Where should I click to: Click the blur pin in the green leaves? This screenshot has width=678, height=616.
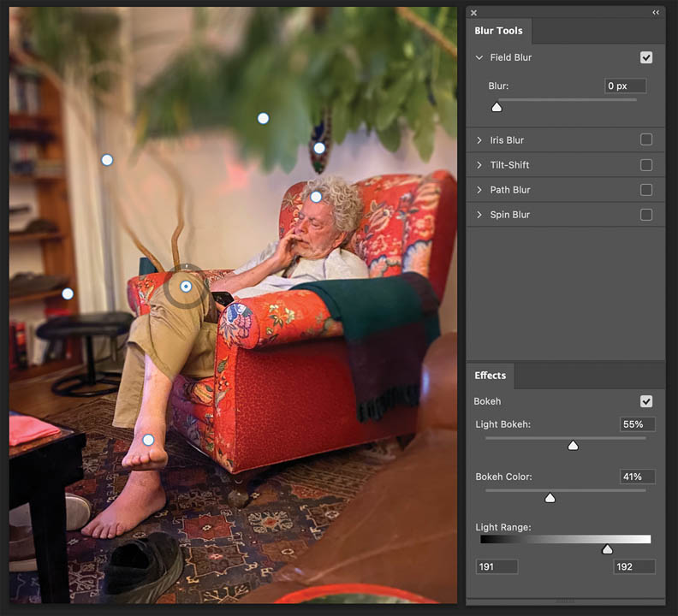click(264, 118)
